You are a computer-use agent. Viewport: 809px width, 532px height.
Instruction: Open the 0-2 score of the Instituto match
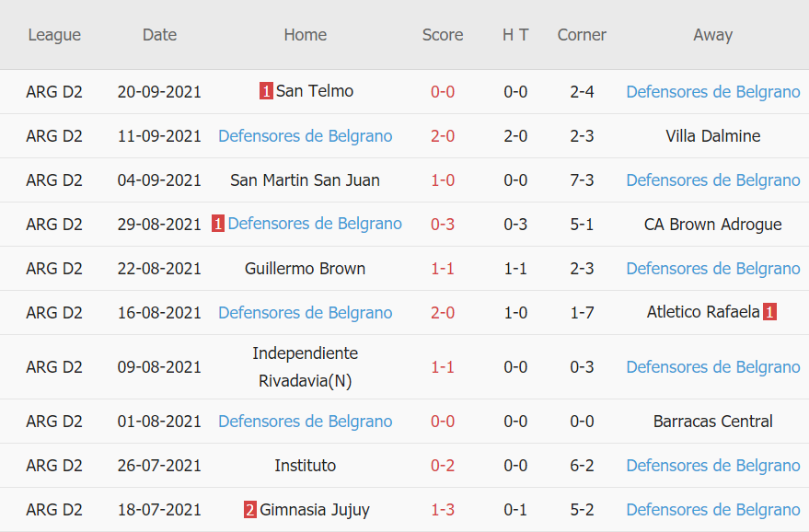point(443,466)
